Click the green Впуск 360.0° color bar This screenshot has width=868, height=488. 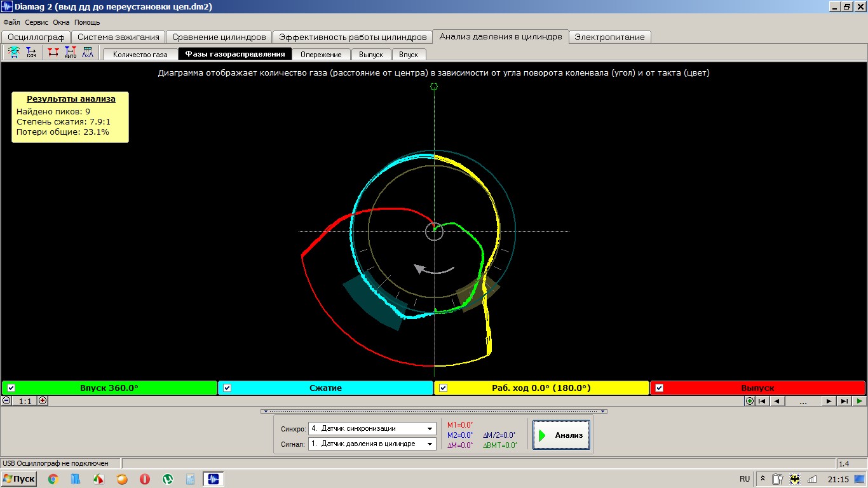109,388
